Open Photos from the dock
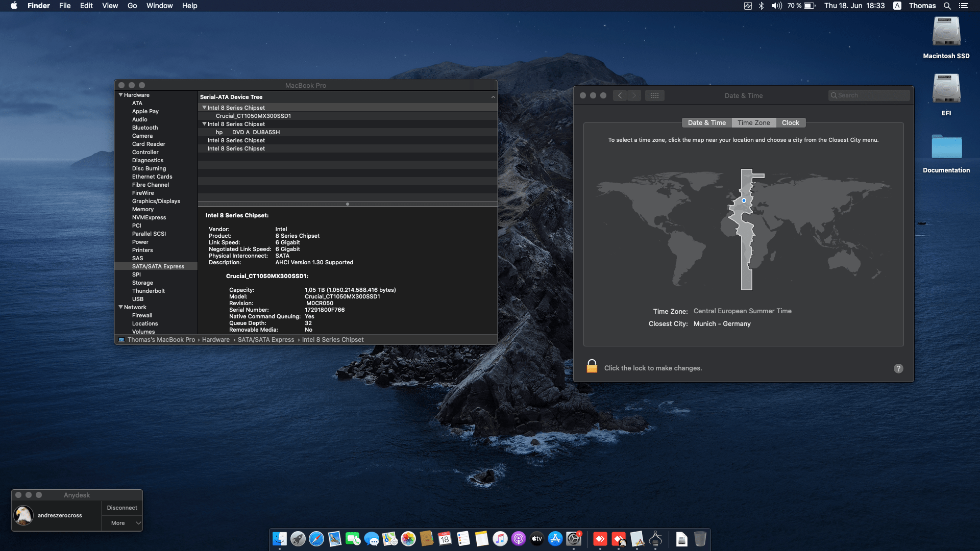The image size is (980, 551). tap(408, 539)
